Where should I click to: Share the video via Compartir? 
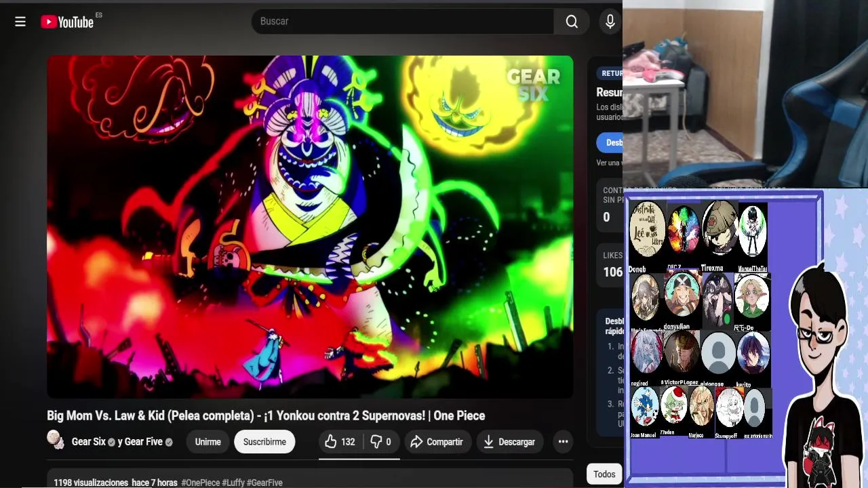[437, 442]
